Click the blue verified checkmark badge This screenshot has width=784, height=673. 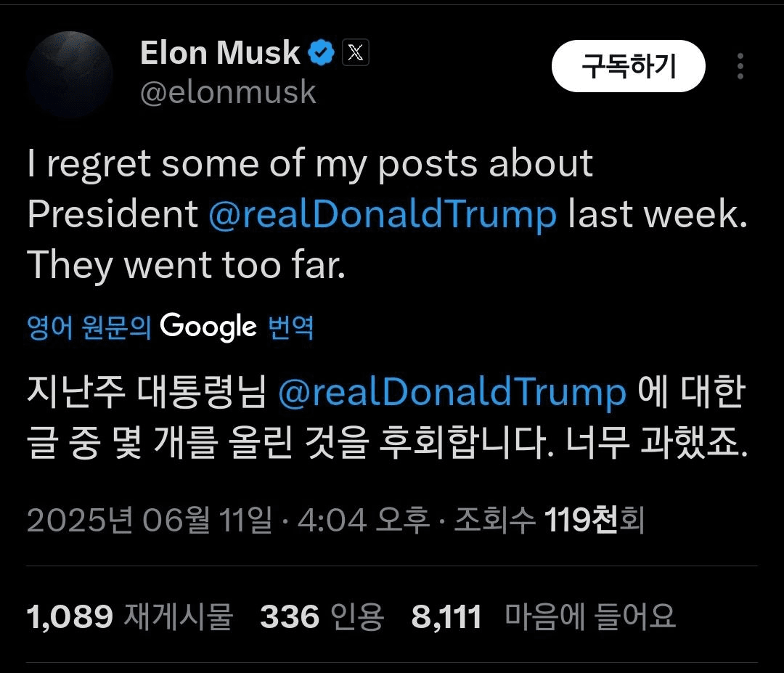point(322,53)
